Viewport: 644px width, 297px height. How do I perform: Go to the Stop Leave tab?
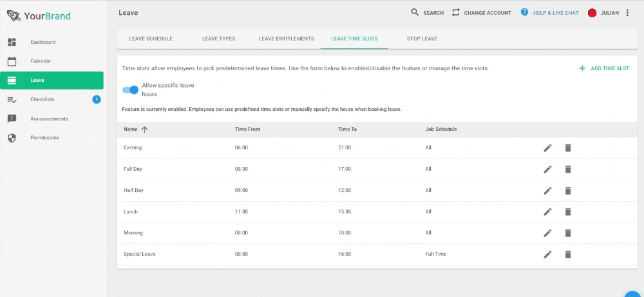(422, 39)
